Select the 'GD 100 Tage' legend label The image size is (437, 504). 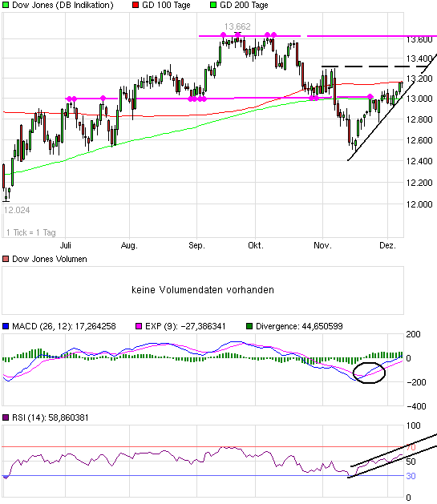[x=166, y=5]
